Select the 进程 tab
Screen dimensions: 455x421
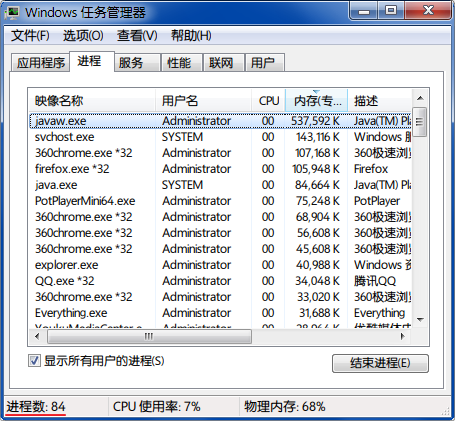(x=92, y=61)
